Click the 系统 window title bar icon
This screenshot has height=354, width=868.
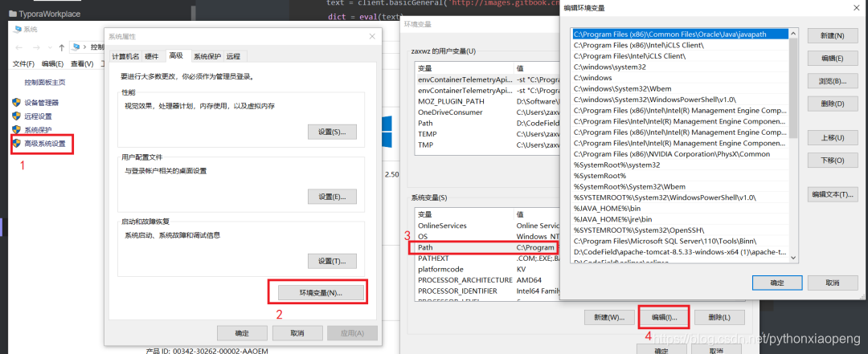[18, 30]
